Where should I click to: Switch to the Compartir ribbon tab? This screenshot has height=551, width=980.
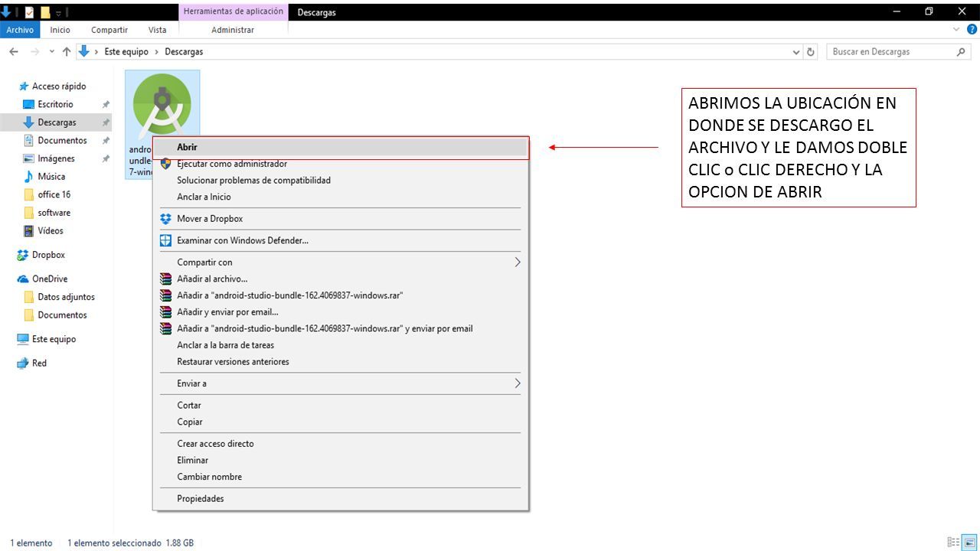[109, 30]
